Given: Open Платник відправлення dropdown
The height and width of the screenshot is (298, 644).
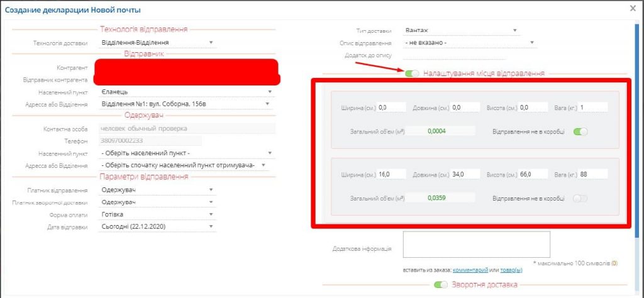Looking at the screenshot, I should click(x=157, y=190).
